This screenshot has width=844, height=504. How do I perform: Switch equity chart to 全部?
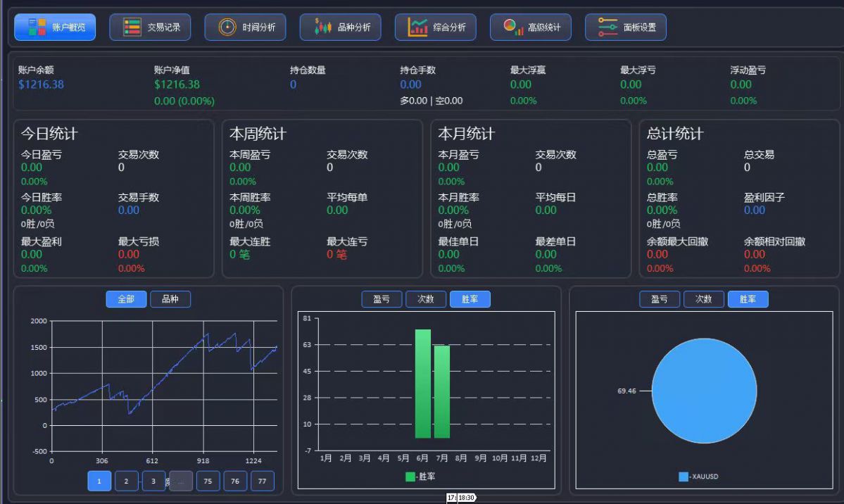coord(126,299)
